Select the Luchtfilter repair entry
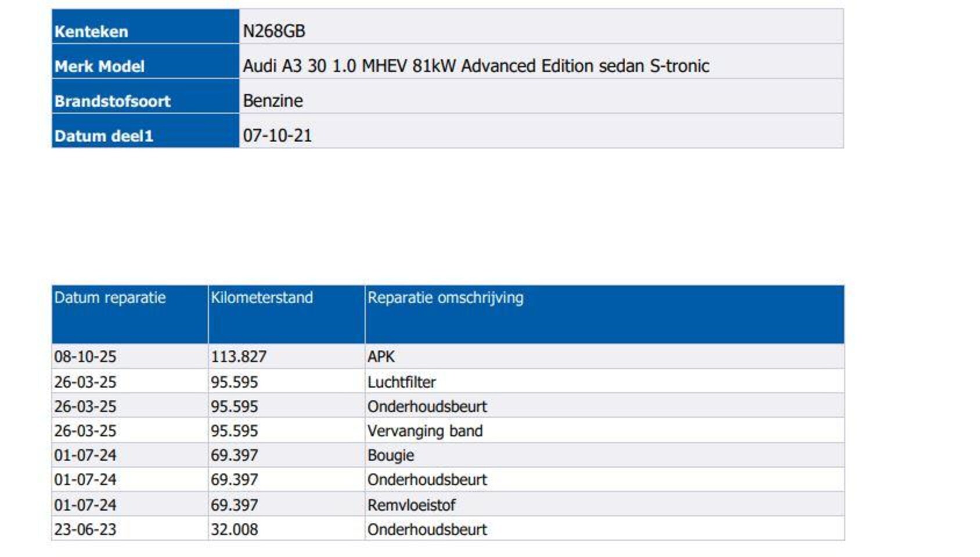The image size is (980, 557). coord(401,382)
